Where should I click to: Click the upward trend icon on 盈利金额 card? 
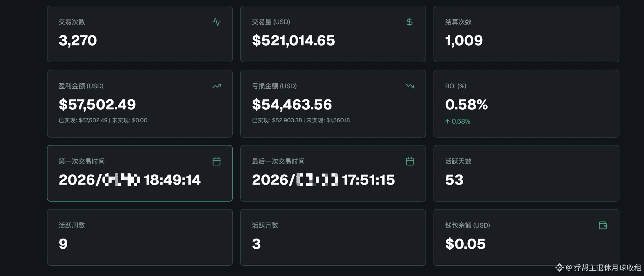[x=216, y=86]
